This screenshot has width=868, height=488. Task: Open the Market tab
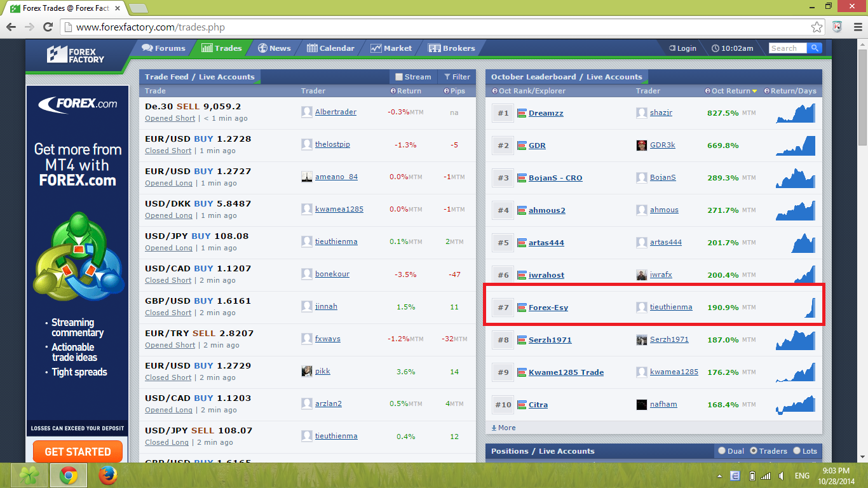pyautogui.click(x=391, y=48)
